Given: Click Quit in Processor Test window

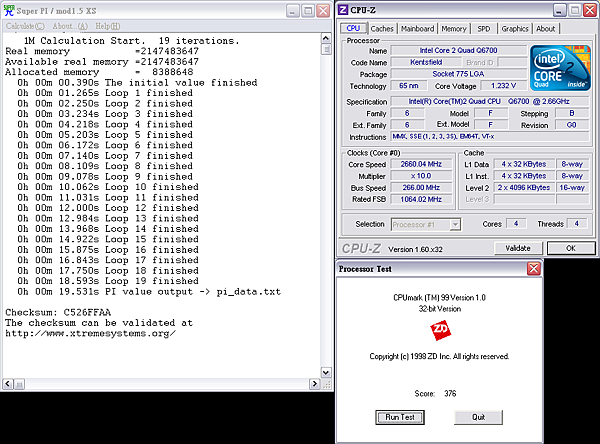Looking at the screenshot, I should [478, 417].
